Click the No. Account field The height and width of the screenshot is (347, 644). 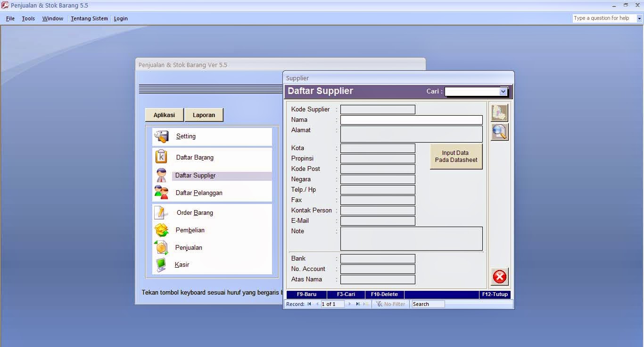click(378, 269)
